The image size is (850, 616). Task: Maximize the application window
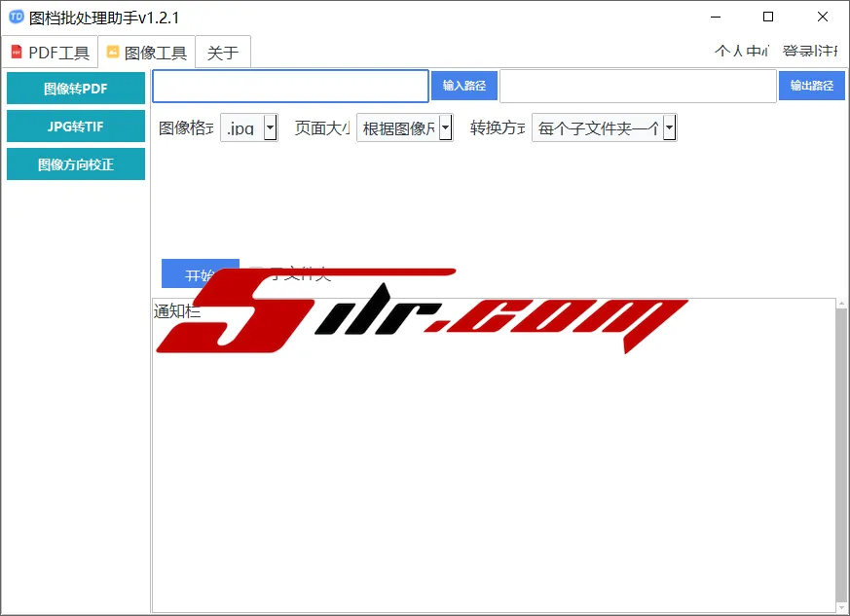click(768, 17)
